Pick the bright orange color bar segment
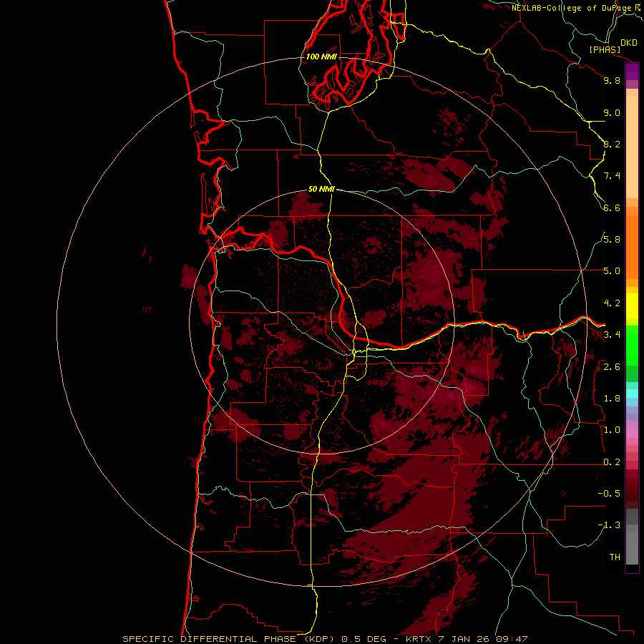Image resolution: width=644 pixels, height=644 pixels. tap(632, 248)
